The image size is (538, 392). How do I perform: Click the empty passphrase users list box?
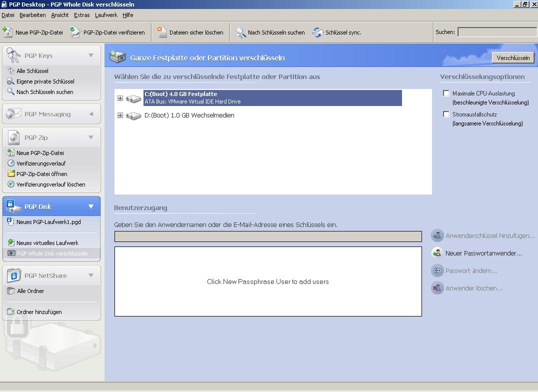(268, 281)
